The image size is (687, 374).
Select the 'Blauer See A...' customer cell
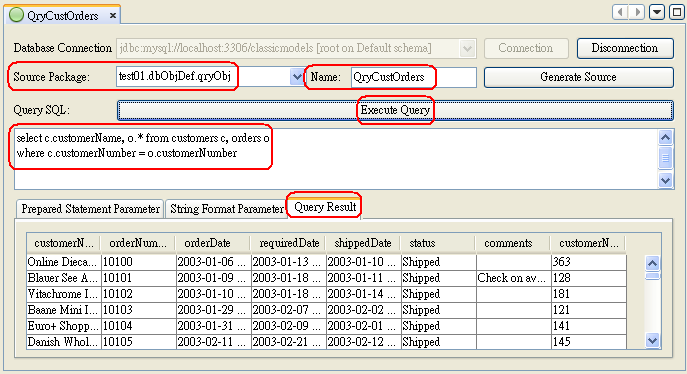point(64,278)
